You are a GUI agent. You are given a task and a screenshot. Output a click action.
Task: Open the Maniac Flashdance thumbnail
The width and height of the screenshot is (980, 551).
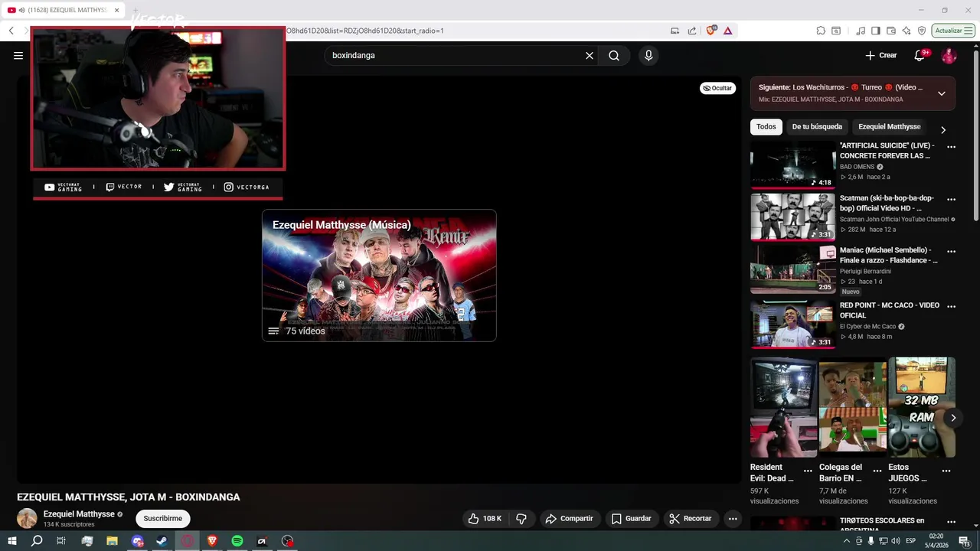[792, 269]
